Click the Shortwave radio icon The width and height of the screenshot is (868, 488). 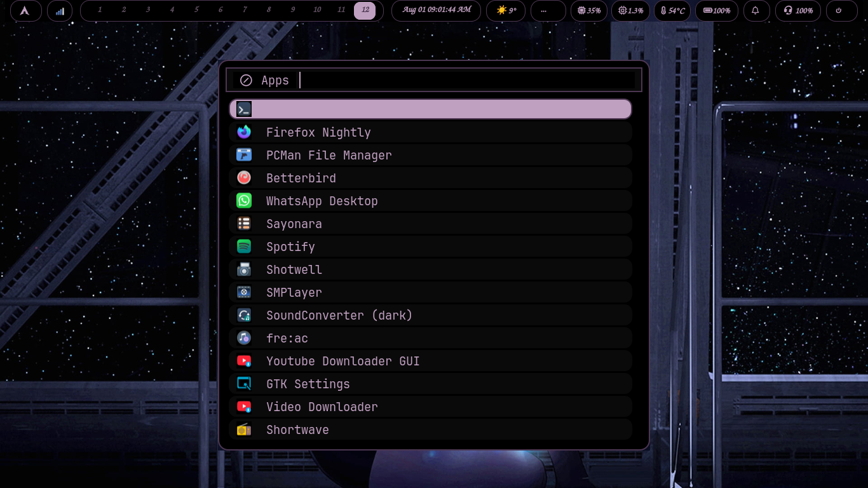click(x=244, y=430)
